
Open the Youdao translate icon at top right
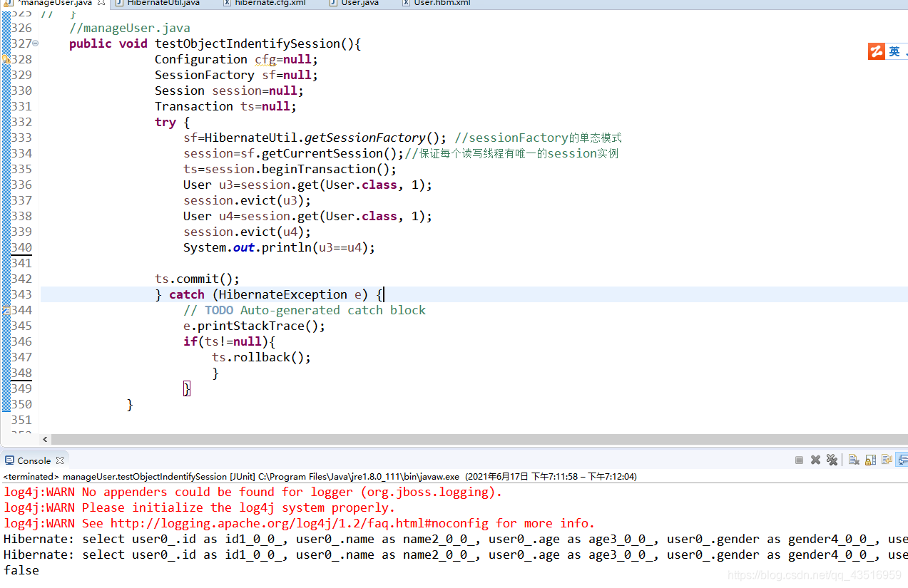876,51
